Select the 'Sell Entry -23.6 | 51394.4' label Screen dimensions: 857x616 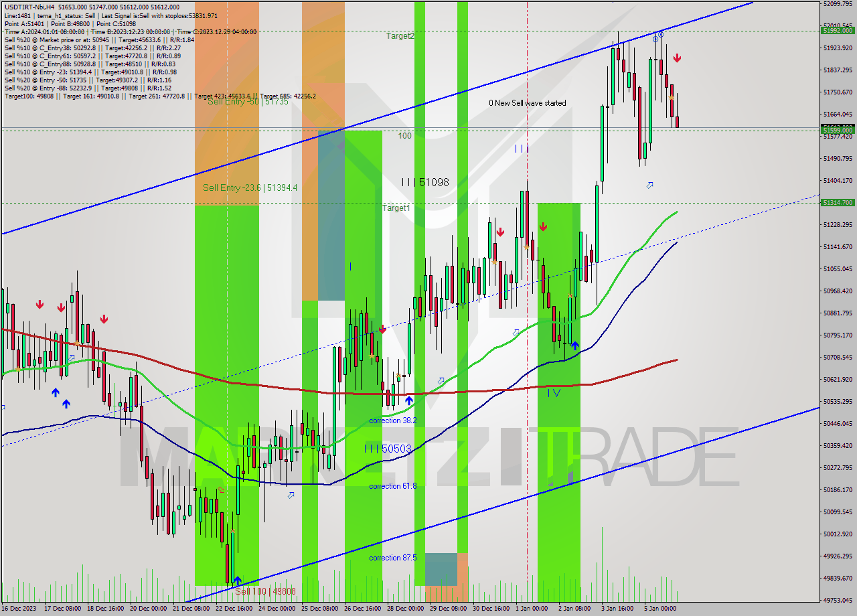click(x=250, y=188)
